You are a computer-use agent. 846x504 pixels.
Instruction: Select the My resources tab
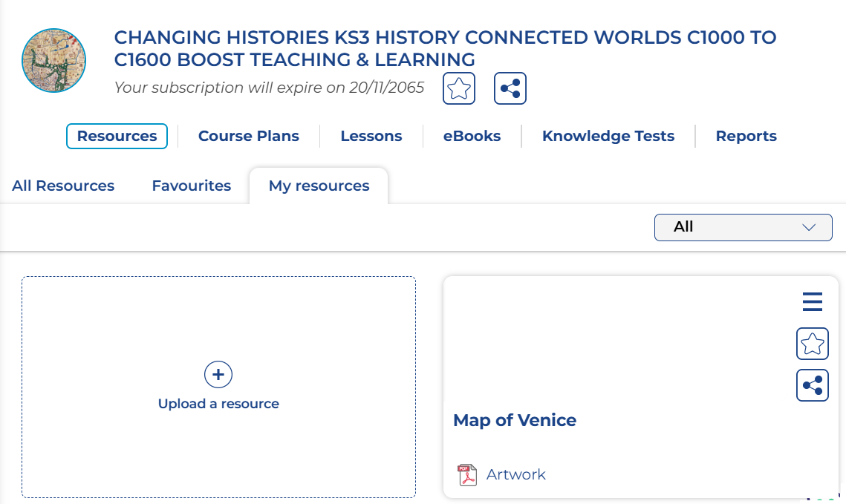(319, 186)
